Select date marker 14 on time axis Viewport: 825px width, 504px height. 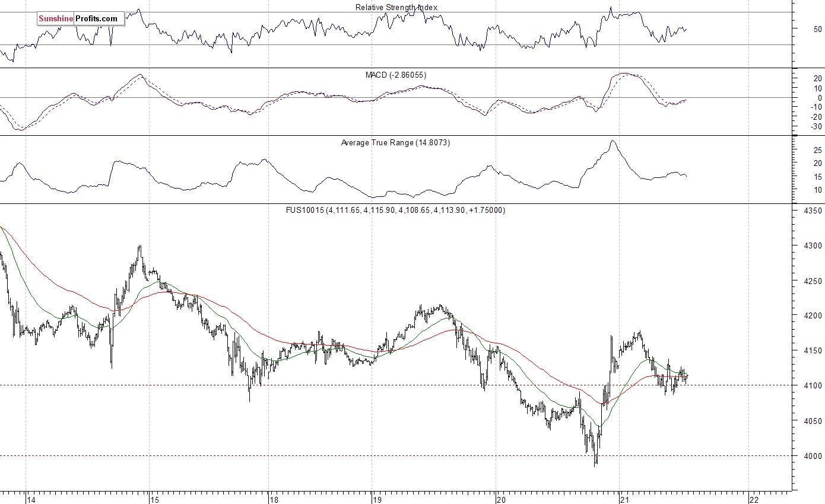tap(32, 499)
